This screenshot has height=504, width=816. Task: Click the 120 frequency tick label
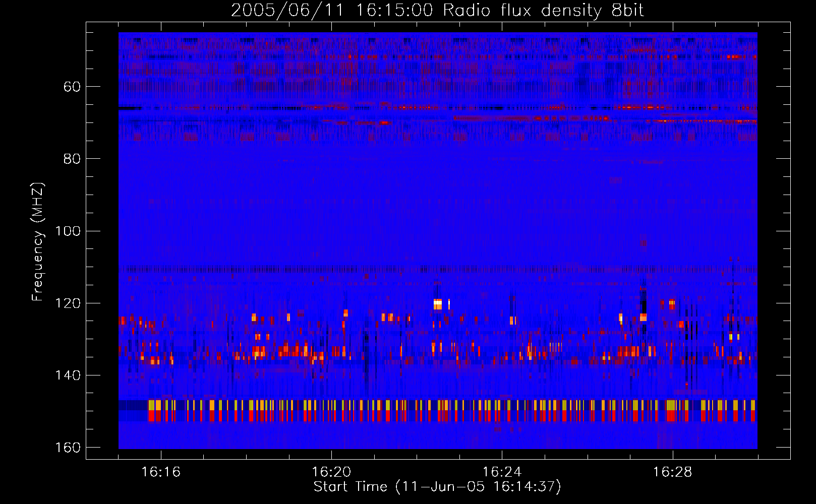point(68,303)
